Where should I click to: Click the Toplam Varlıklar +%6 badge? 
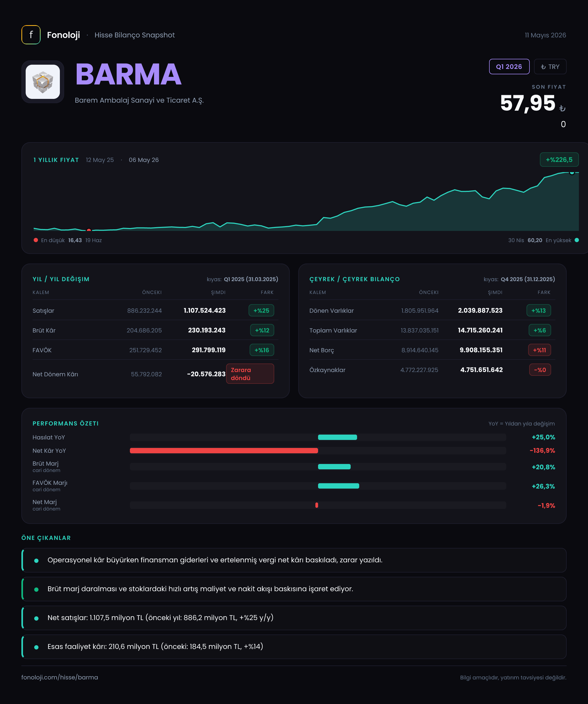[x=539, y=330]
